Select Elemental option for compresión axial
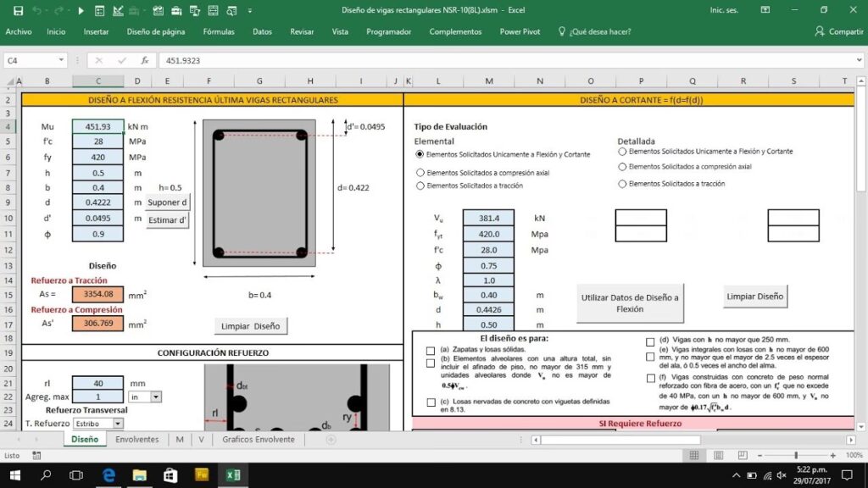The image size is (868, 488). point(420,171)
